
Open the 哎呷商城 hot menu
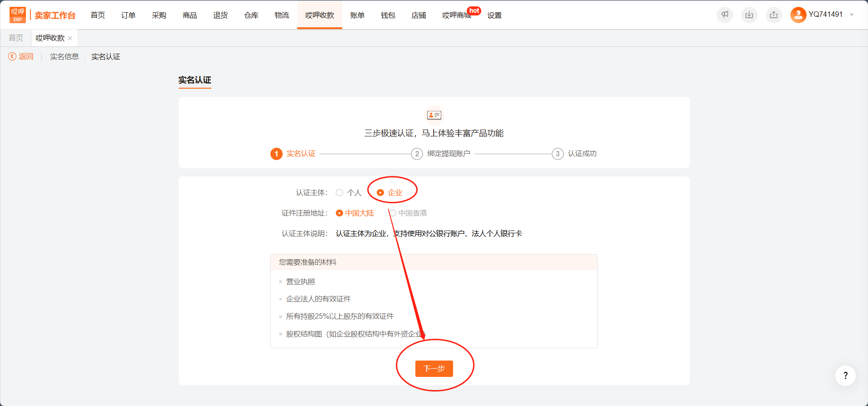(x=457, y=15)
